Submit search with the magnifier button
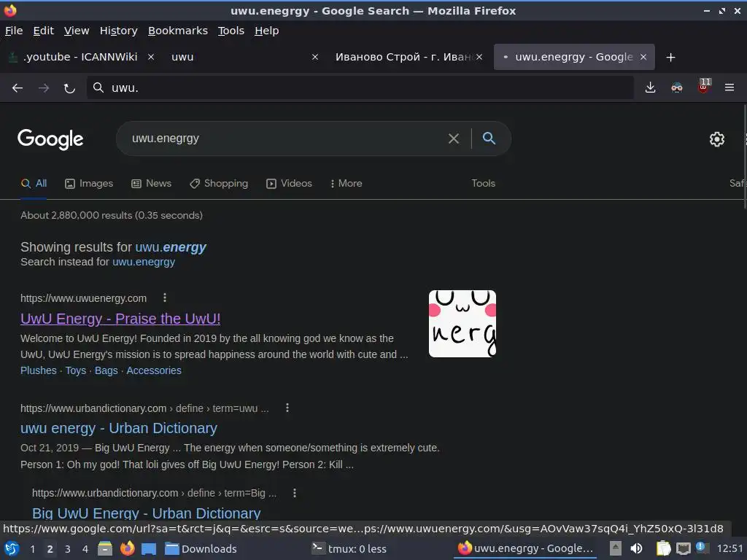The height and width of the screenshot is (560, 747). 489,139
